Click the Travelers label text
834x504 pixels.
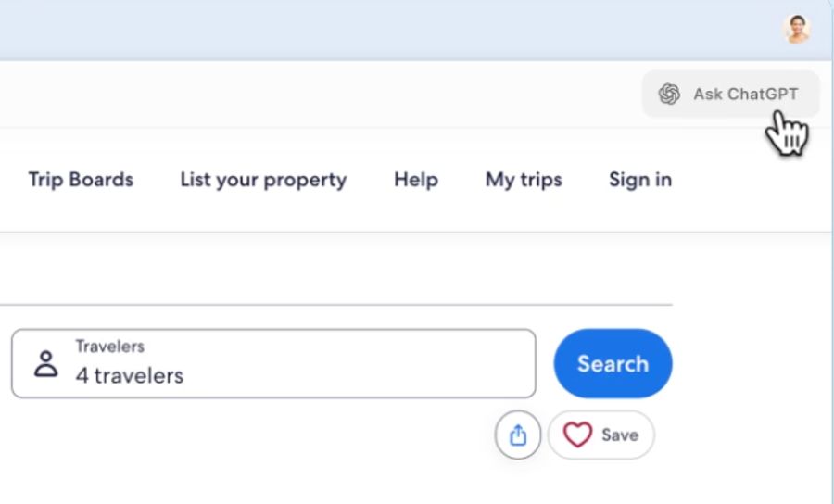109,346
